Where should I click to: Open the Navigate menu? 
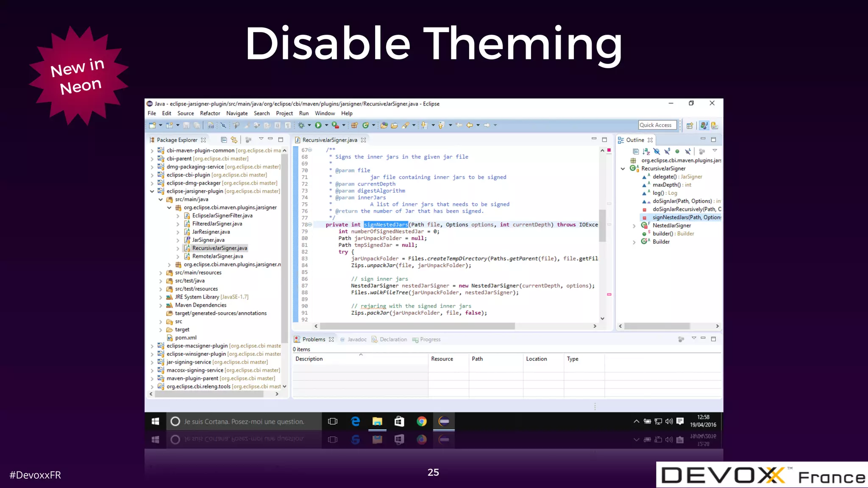[237, 114]
